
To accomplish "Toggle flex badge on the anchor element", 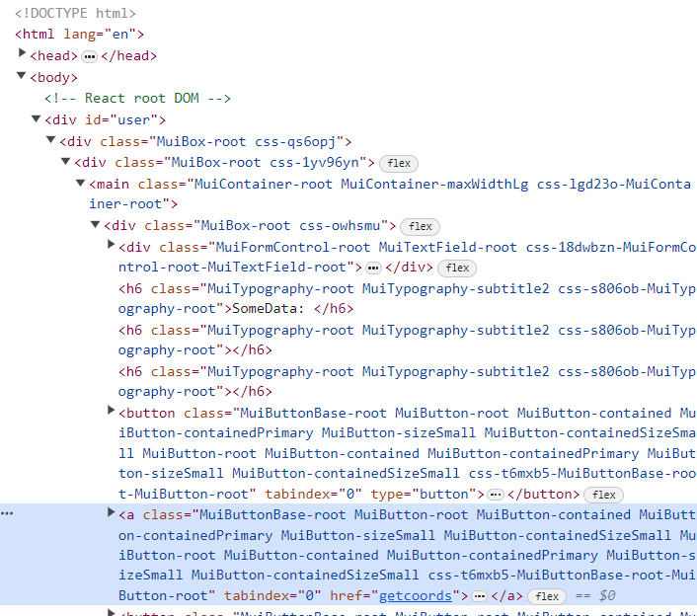I will [547, 596].
